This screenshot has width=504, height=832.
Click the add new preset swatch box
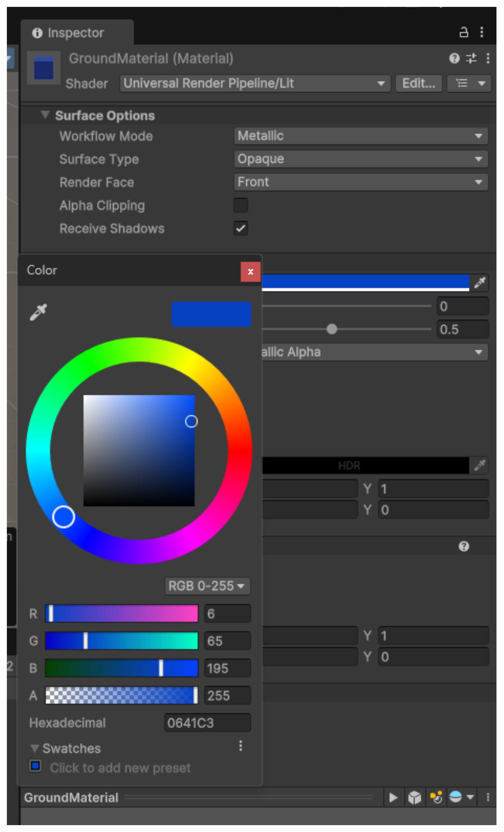(35, 766)
